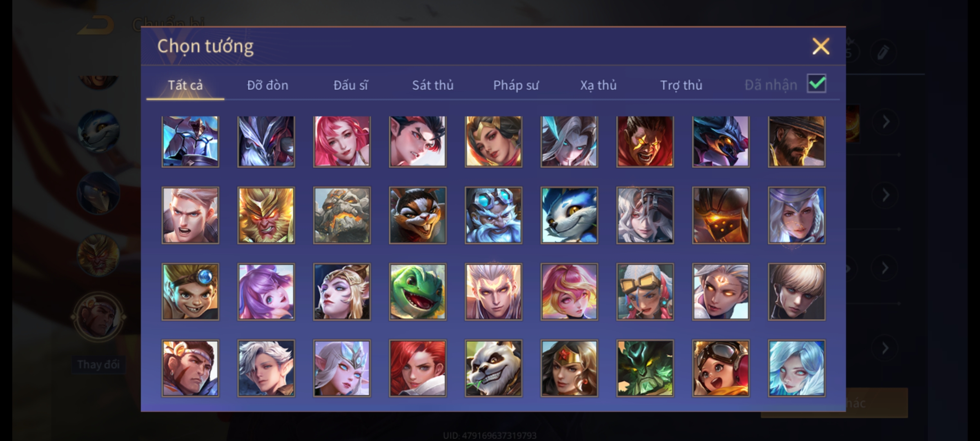Image resolution: width=980 pixels, height=441 pixels.
Task: Choose the cowboy hat bearded hero
Action: pyautogui.click(x=796, y=141)
